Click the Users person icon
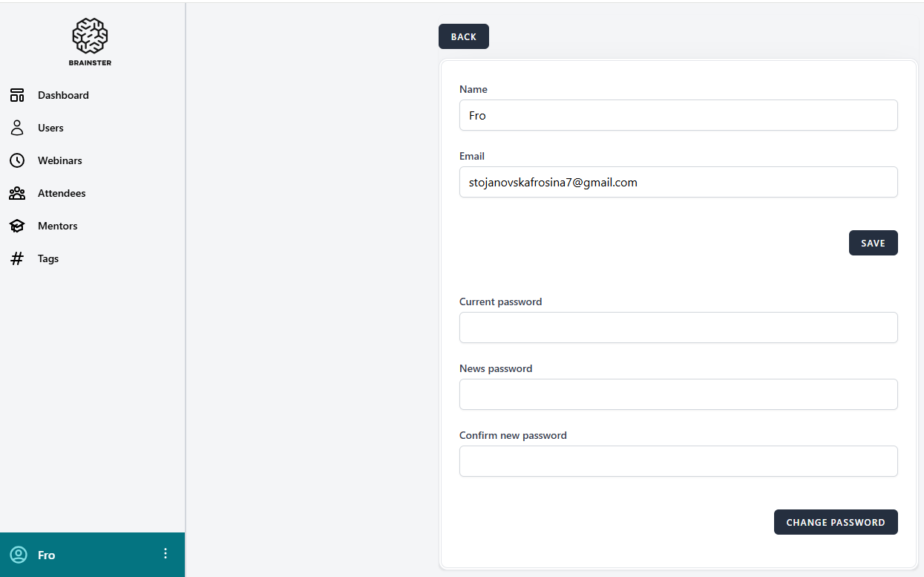The height and width of the screenshot is (577, 924). (17, 128)
